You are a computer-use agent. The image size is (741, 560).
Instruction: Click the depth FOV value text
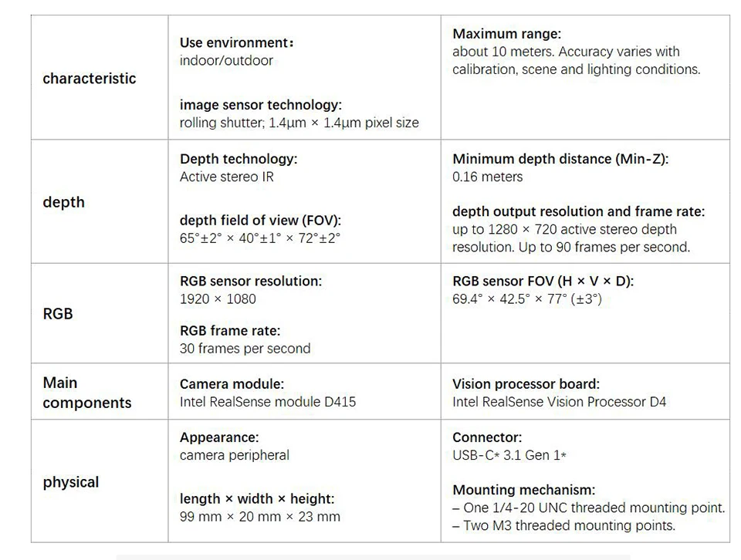coord(260,238)
